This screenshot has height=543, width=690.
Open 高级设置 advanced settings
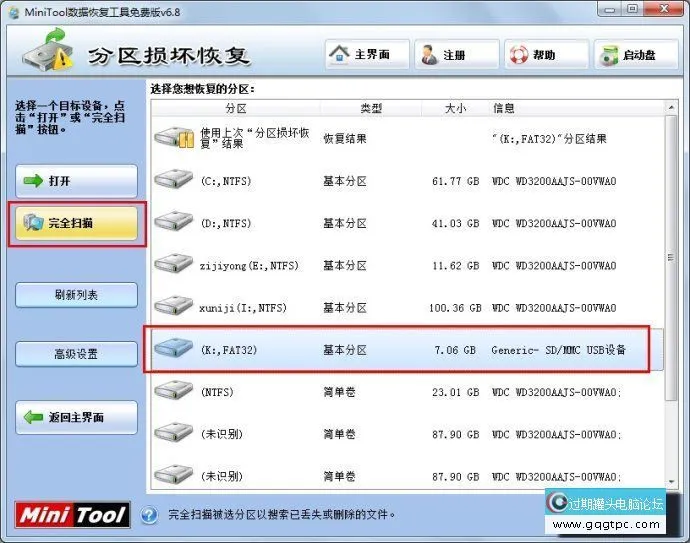[x=77, y=354]
